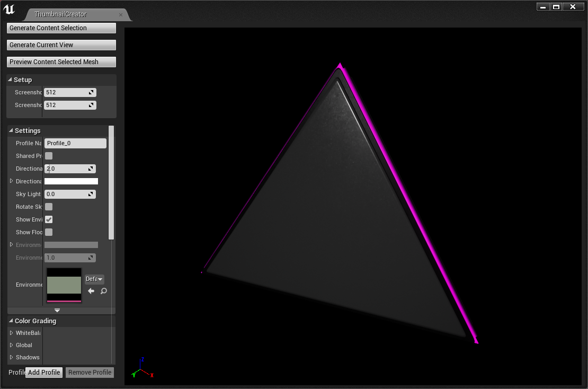Uncheck the Show Environment checkbox
Image resolution: width=588 pixels, height=389 pixels.
[x=49, y=219]
